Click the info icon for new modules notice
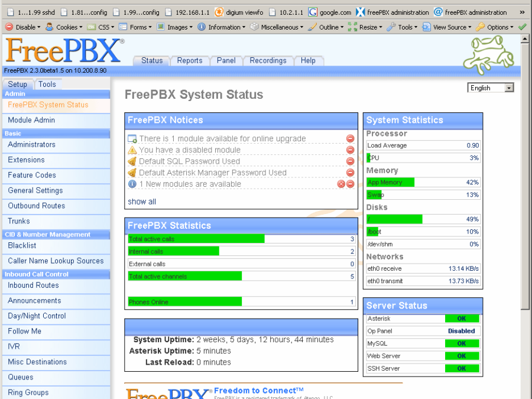Screen dimensions: 532x399 [132, 184]
